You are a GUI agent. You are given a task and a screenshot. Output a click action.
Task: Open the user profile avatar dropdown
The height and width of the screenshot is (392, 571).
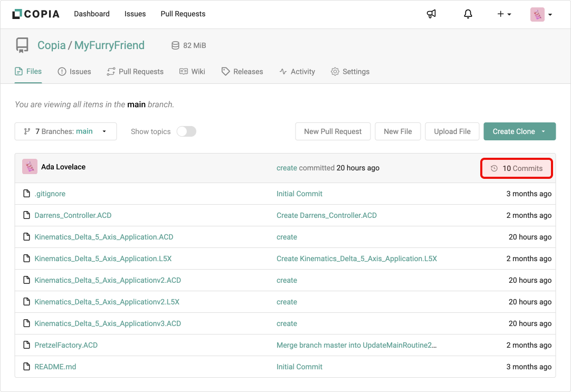(x=541, y=14)
